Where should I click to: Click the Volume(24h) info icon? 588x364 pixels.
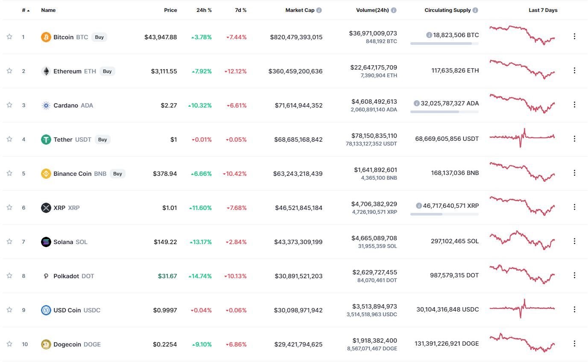pyautogui.click(x=394, y=10)
